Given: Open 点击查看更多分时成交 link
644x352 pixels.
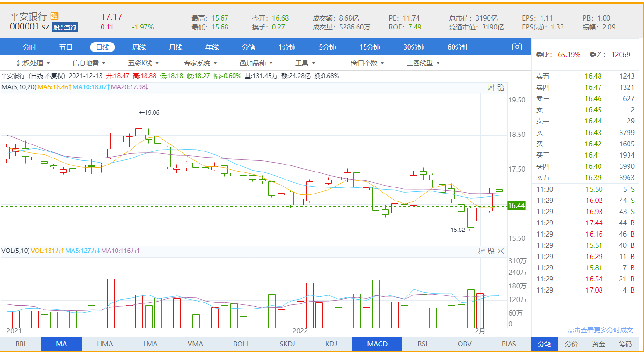Looking at the screenshot, I should click(x=600, y=330).
